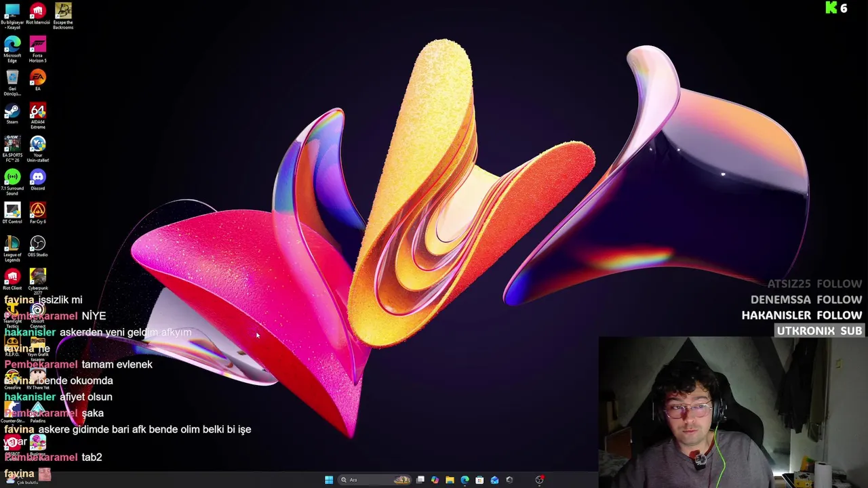
Task: Launch the Far Cry 6 icon
Action: click(x=37, y=213)
